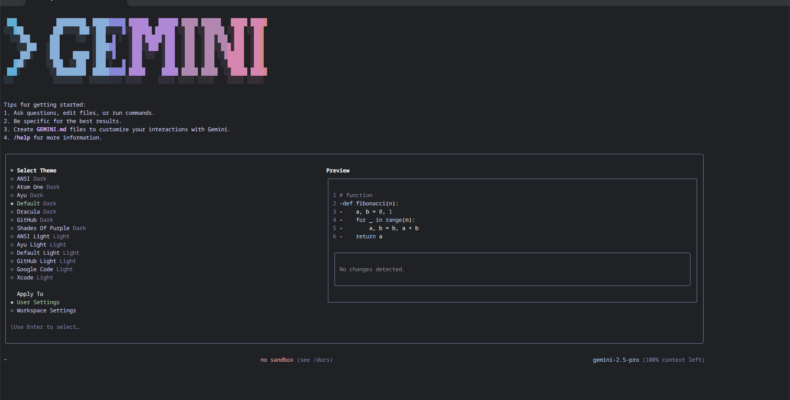Pick the ANSI Light theme
This screenshot has height=400, width=790.
pos(40,236)
